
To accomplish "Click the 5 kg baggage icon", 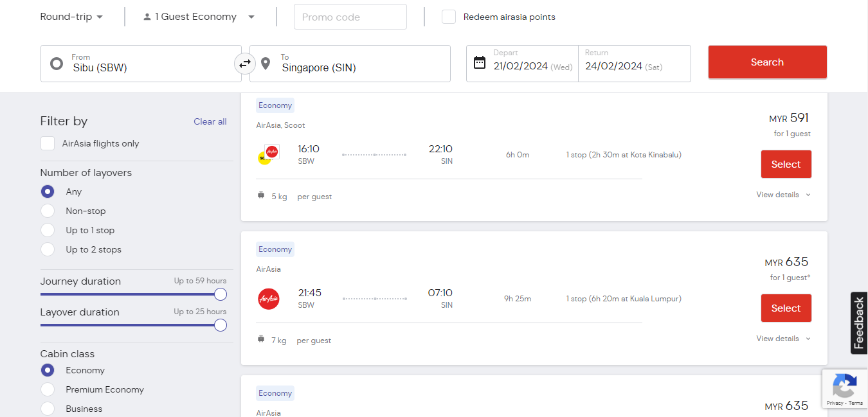I will point(261,195).
